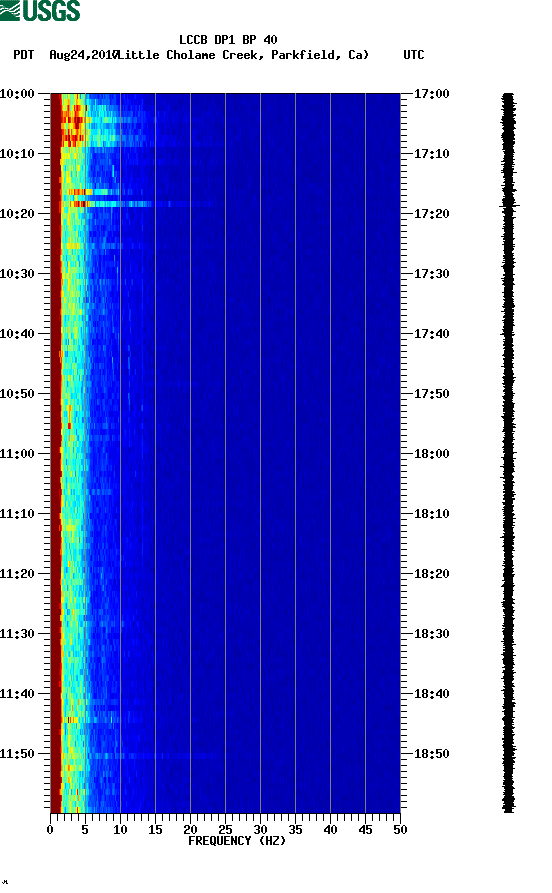The width and height of the screenshot is (552, 893).
Task: Click the '11:00' PDT time label
Action: click(x=17, y=454)
